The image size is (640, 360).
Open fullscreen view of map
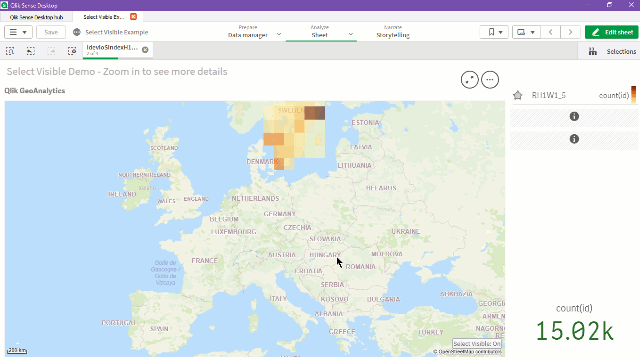[469, 80]
